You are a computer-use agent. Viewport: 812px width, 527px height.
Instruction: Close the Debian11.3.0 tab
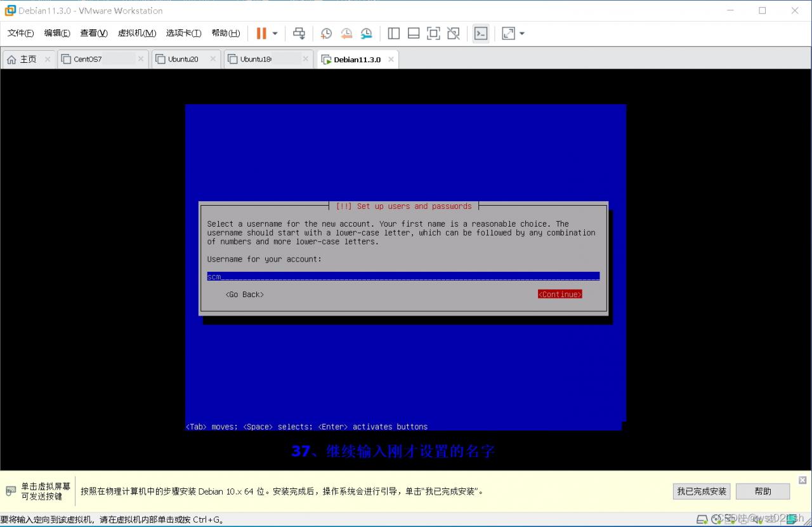pos(391,59)
